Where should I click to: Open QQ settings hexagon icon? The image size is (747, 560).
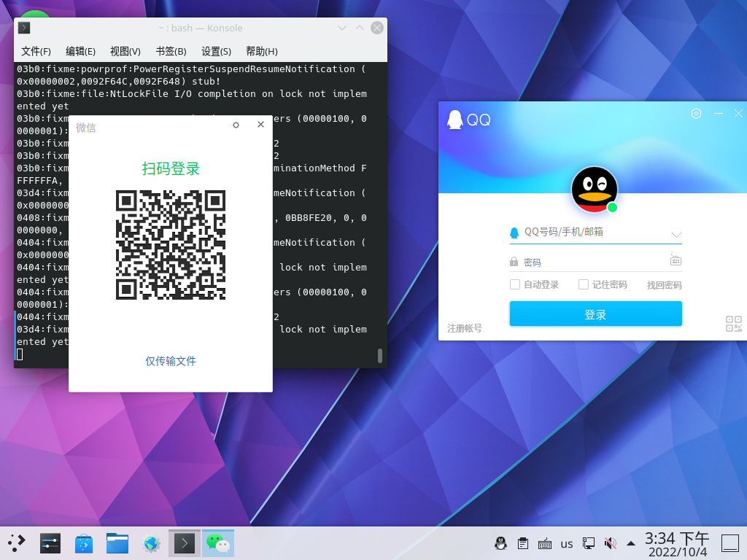696,113
